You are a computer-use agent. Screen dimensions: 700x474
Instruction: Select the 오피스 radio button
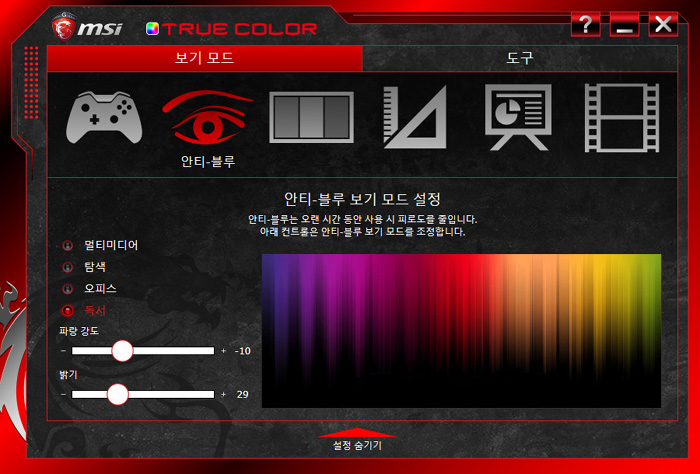point(67,289)
